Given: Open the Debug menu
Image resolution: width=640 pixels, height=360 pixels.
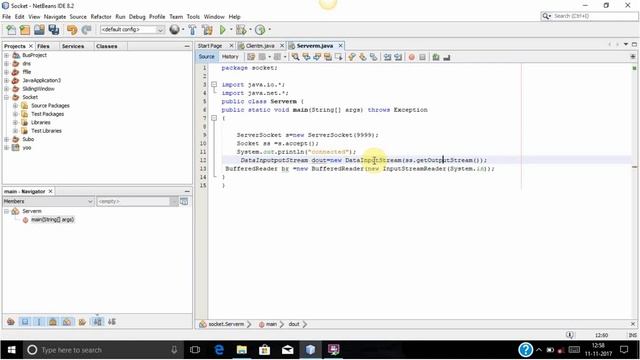Looking at the screenshot, I should [137, 17].
